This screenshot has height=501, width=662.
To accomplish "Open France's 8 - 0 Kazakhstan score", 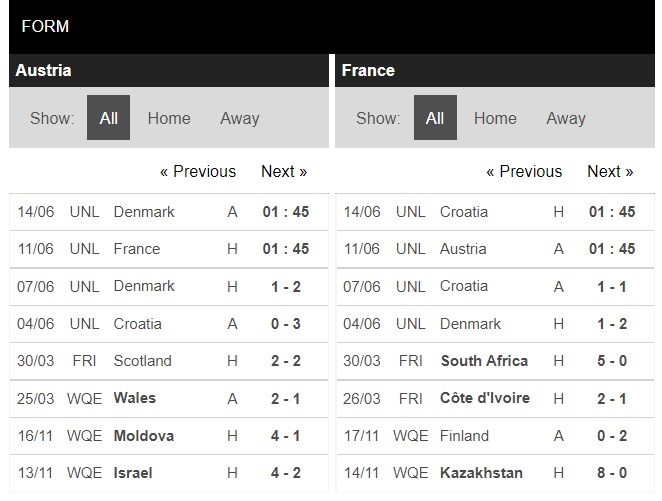I will (609, 473).
